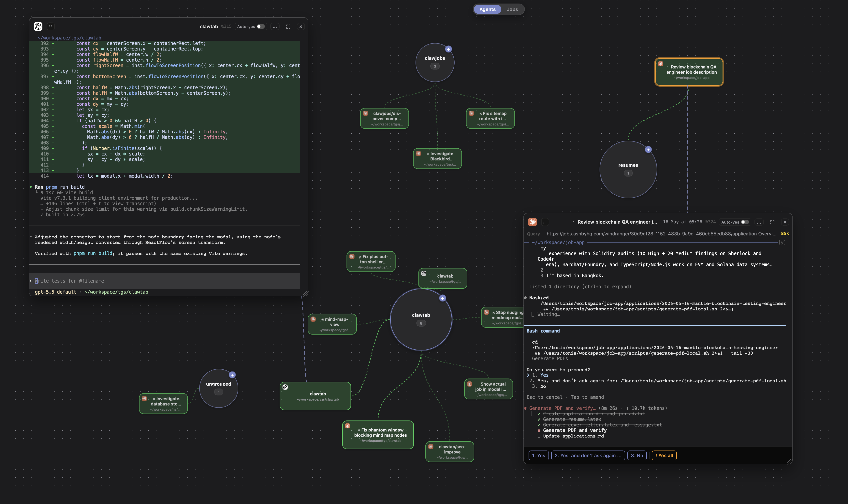Click the 'Update applications.md' todo item
This screenshot has width=848, height=504.
point(571,436)
